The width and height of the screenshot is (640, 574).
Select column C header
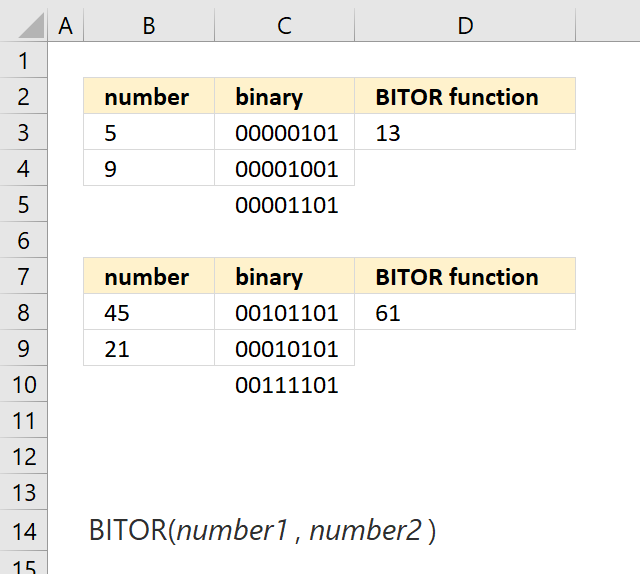(284, 25)
